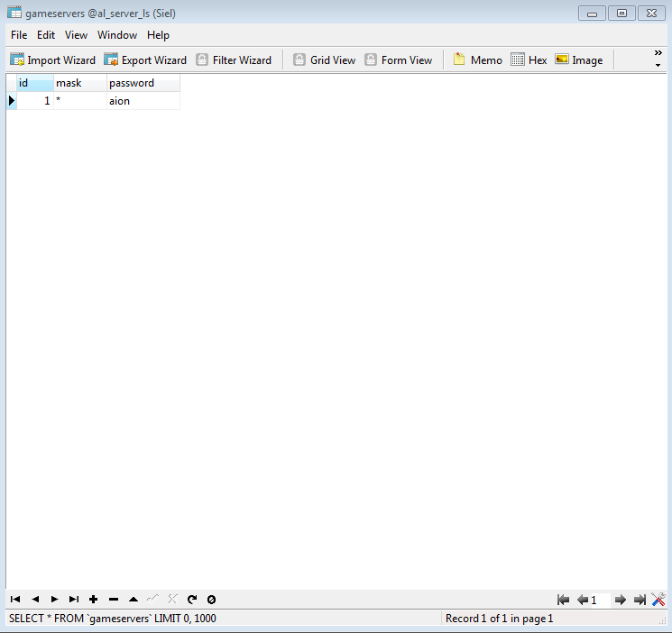Viewport: 672px width, 633px height.
Task: Switch to Grid View
Action: (324, 60)
